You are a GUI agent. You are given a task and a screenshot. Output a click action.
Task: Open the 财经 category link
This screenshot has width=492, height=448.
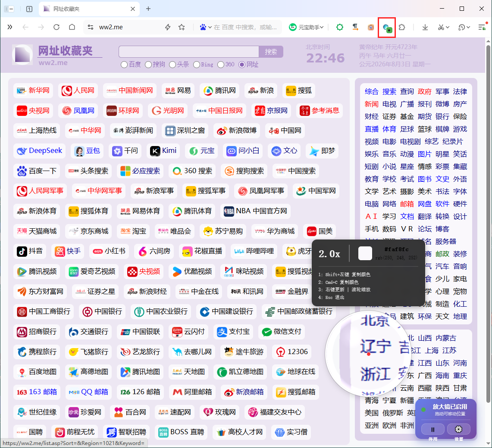click(x=372, y=117)
